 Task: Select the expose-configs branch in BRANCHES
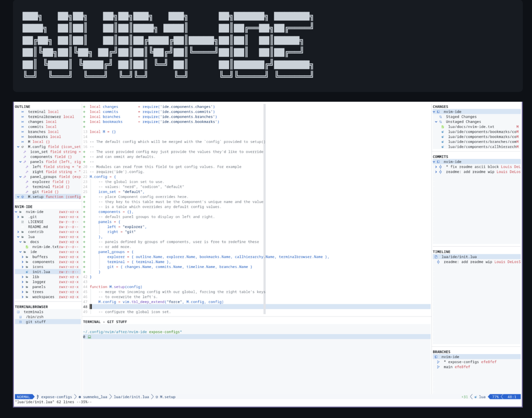tap(457, 362)
